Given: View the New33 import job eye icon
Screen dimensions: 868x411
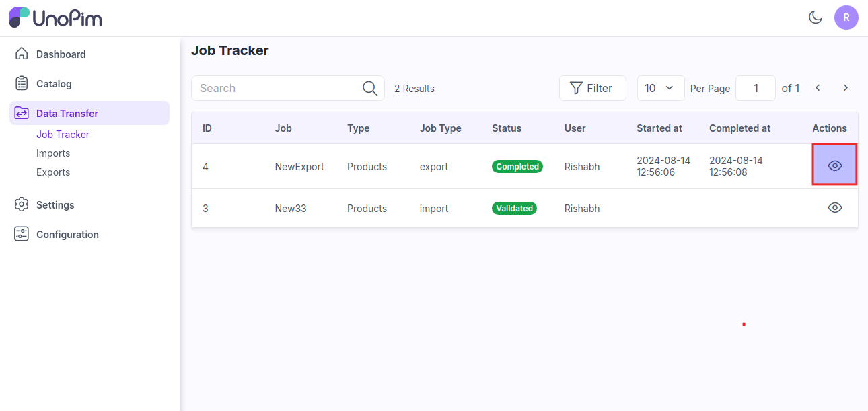Looking at the screenshot, I should (834, 208).
